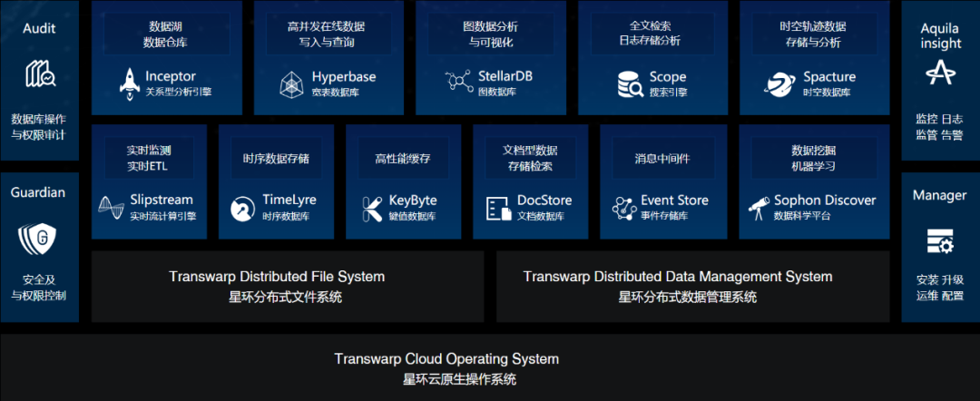Click the 宽表数据库 subtitle under Hyperbase
Viewport: 980px width, 401px height.
pyautogui.click(x=336, y=93)
